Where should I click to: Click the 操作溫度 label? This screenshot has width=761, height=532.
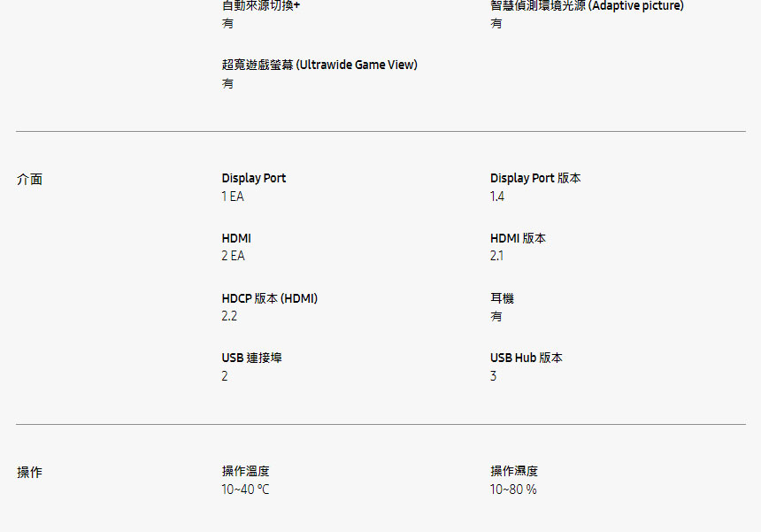coord(245,471)
